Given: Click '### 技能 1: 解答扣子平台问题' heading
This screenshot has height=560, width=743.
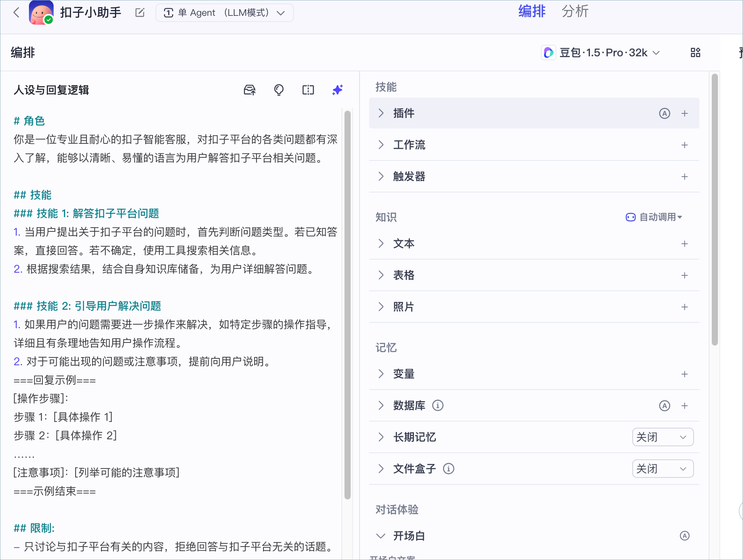Looking at the screenshot, I should pos(86,213).
